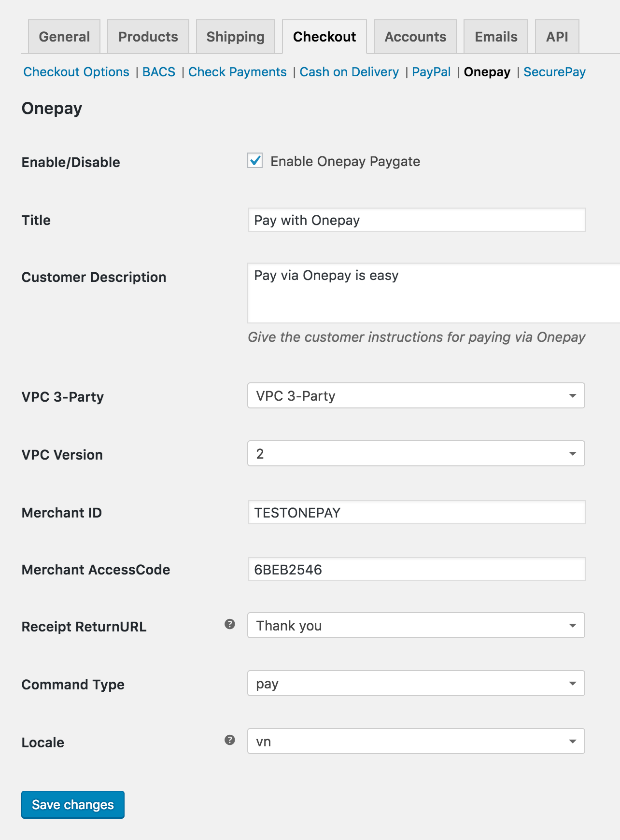Open the Locale dropdown
This screenshot has width=620, height=840.
(416, 742)
